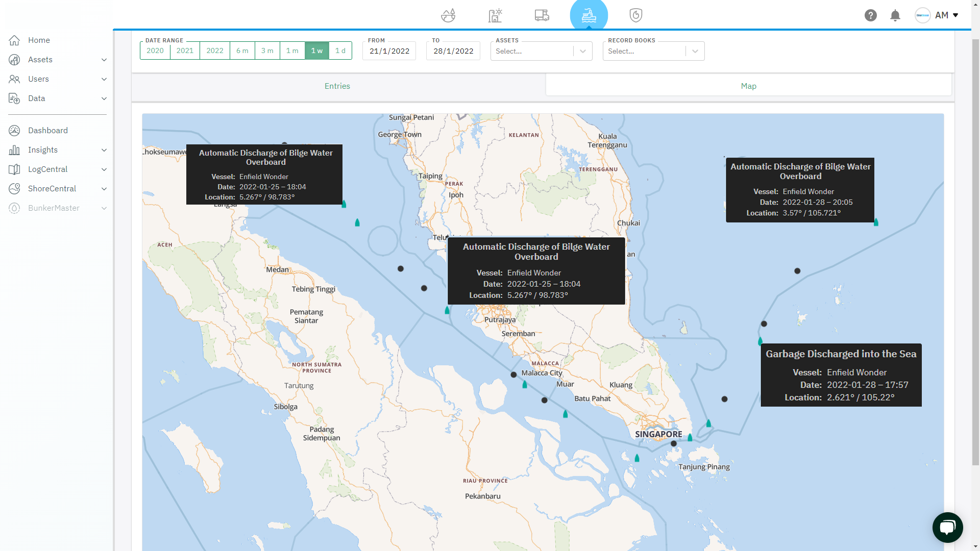The width and height of the screenshot is (980, 551).
Task: Open the AM account menu arrow
Action: [955, 15]
